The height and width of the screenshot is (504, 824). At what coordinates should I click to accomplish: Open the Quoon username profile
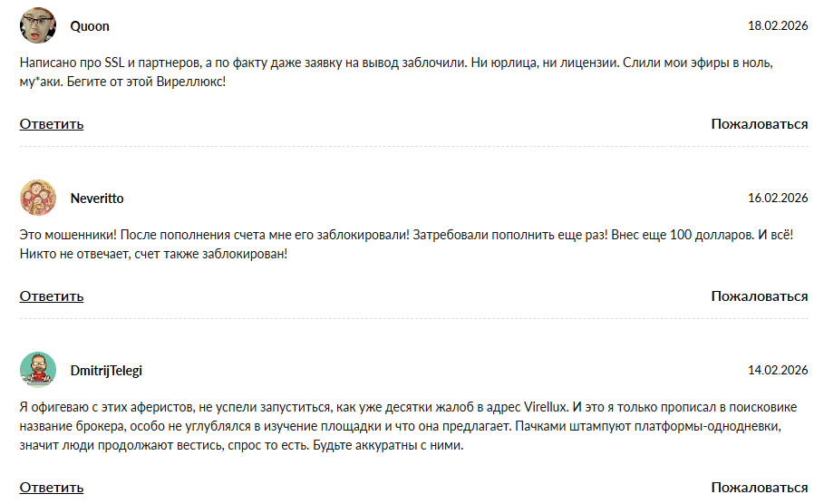[90, 26]
